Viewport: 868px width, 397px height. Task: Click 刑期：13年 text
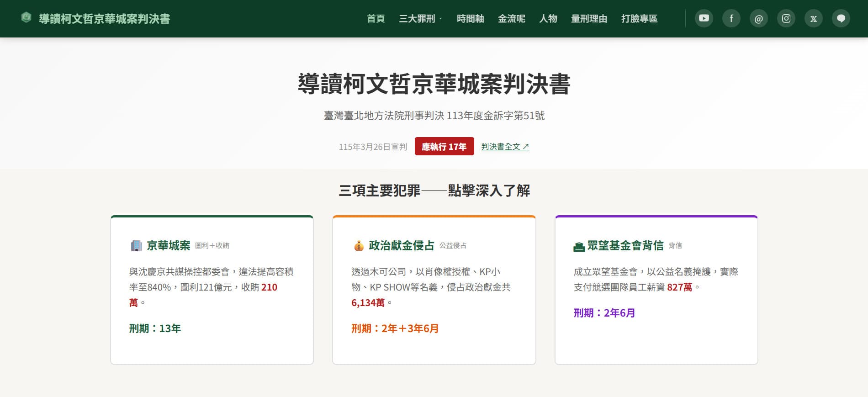coord(155,328)
